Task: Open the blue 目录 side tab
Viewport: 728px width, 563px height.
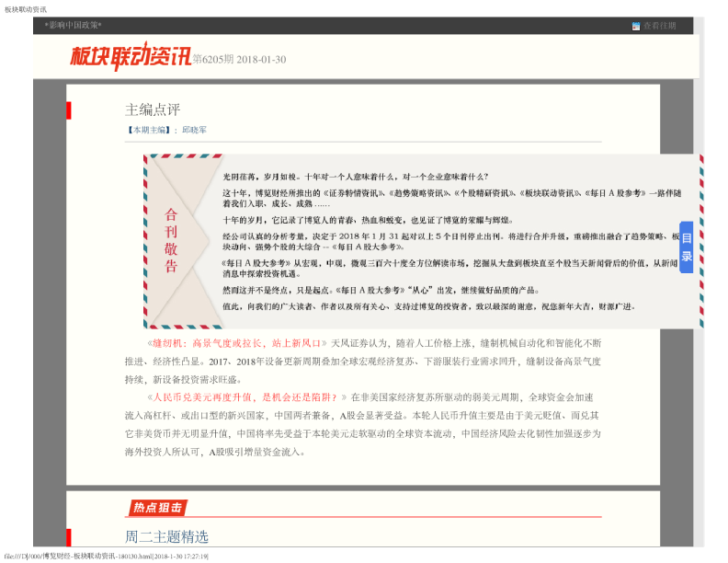Action: pos(687,247)
